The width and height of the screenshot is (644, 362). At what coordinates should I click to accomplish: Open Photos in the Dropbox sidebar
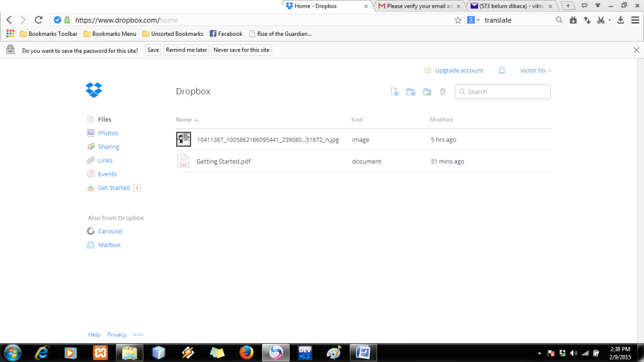tap(108, 133)
